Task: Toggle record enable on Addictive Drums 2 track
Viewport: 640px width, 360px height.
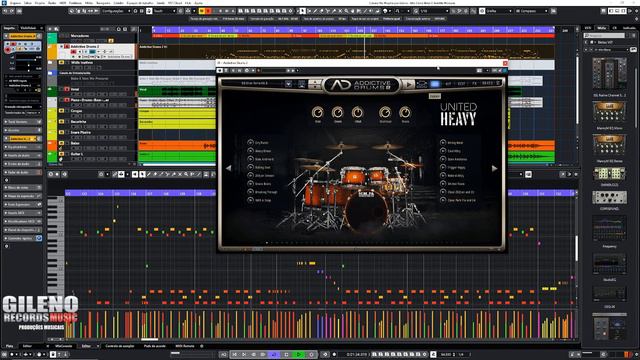Action: click(x=74, y=52)
